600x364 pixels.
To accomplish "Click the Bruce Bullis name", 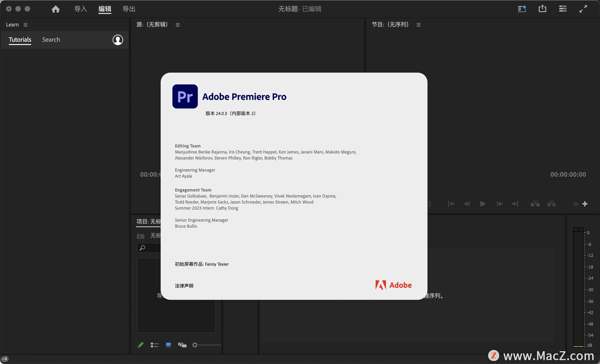I will [186, 226].
